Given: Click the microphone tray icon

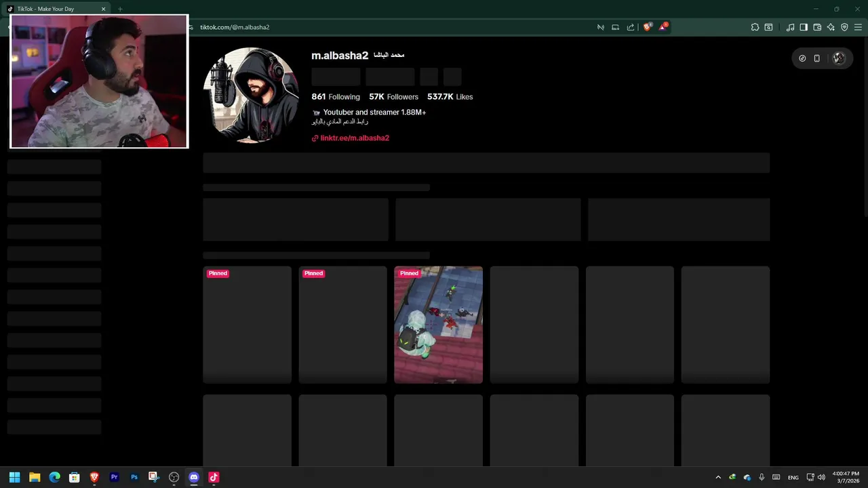Looking at the screenshot, I should [x=762, y=477].
